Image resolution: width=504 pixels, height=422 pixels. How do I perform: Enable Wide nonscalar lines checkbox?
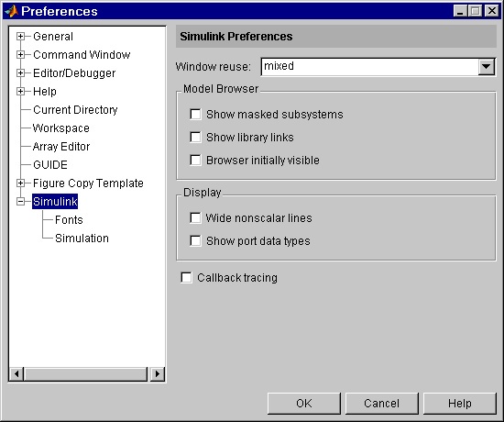pos(195,218)
